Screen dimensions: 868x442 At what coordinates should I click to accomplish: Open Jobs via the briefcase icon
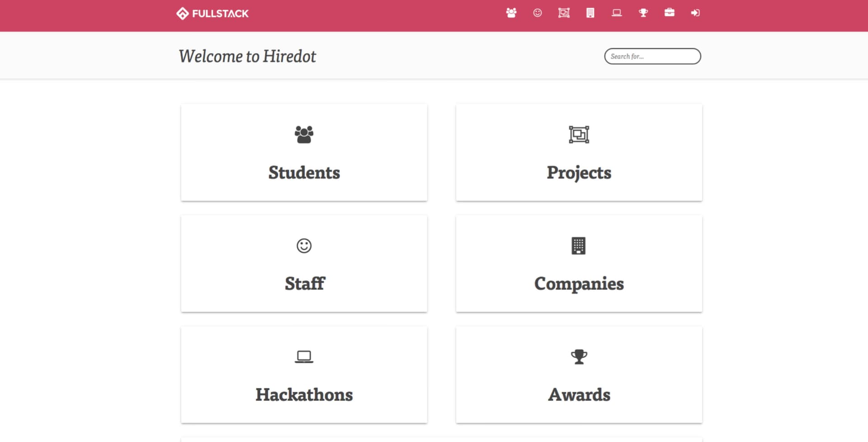[x=669, y=13]
